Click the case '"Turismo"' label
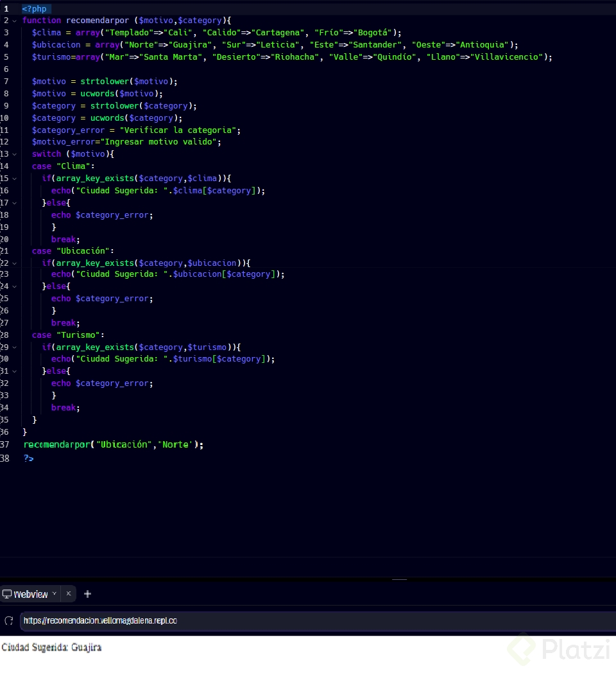 [x=78, y=335]
